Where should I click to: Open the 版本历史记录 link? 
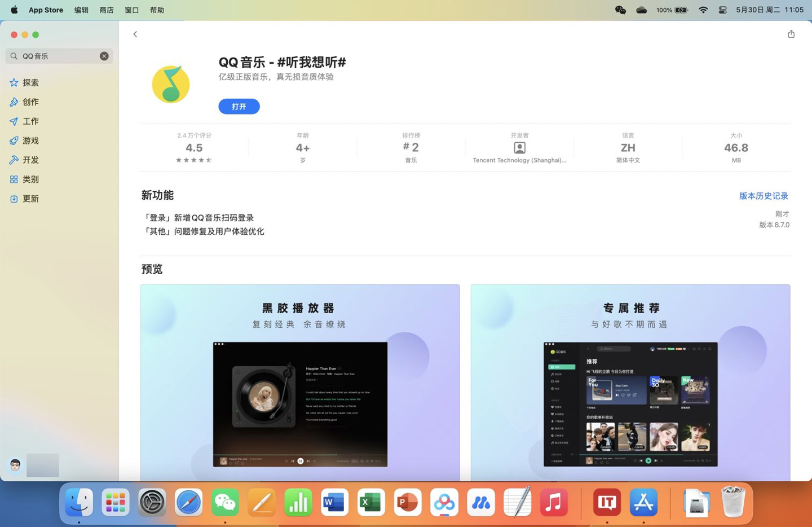point(764,196)
